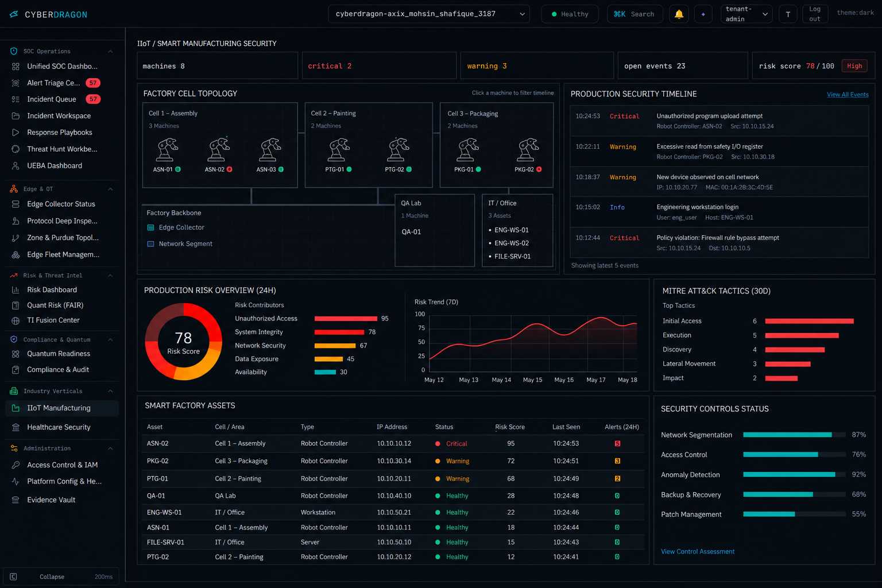Click the sidebar collapse panel icon
882x588 pixels.
(x=13, y=577)
